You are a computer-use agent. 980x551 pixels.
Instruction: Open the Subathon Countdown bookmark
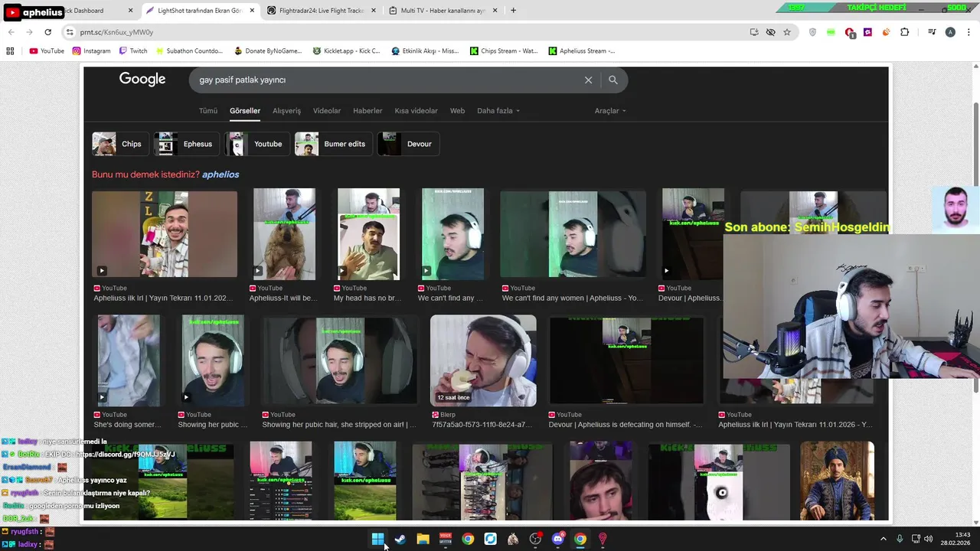click(x=188, y=51)
